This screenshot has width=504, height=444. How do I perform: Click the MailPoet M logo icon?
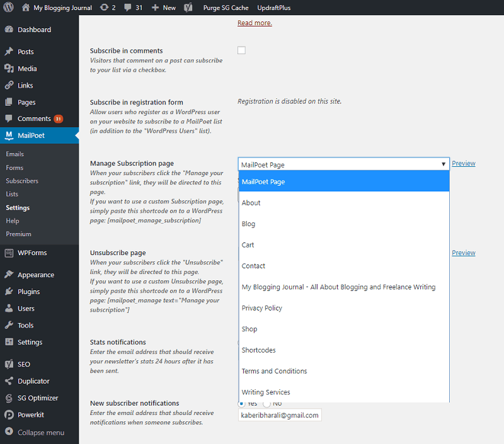(9, 135)
